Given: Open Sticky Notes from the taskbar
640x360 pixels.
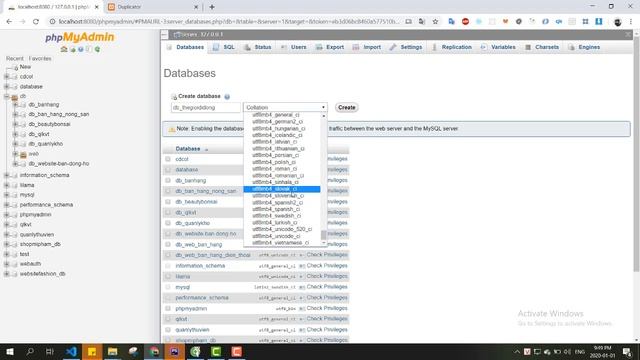Looking at the screenshot, I should coord(92,351).
